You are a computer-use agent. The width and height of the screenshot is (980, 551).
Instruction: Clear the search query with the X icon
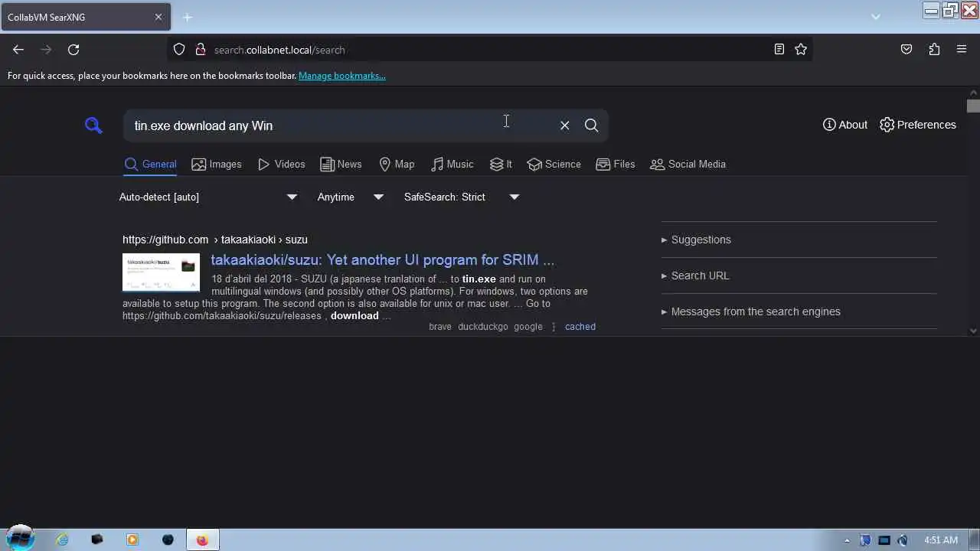(x=565, y=126)
